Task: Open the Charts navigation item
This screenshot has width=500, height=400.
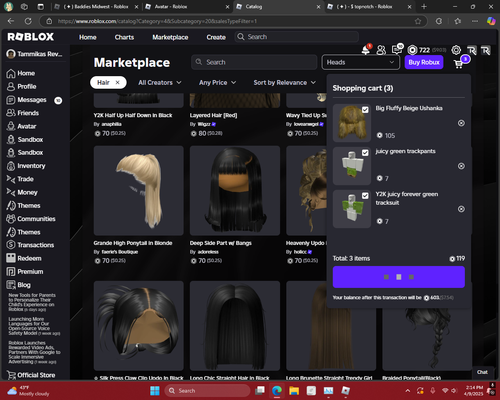Action: coord(124,37)
